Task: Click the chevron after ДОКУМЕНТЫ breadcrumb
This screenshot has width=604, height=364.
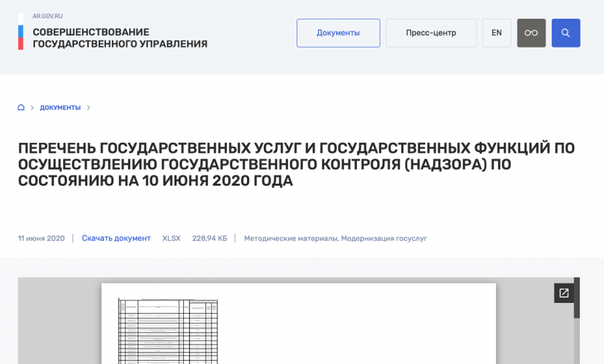Action: [89, 107]
